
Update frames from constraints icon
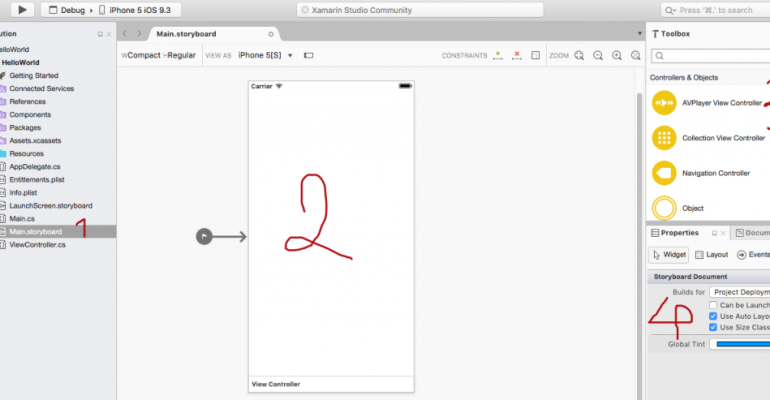pos(535,55)
